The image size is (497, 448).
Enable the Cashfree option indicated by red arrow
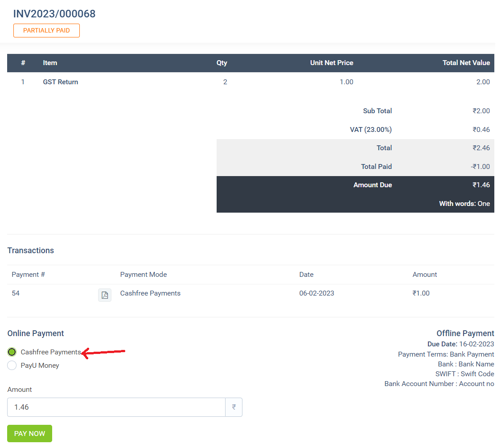click(12, 352)
